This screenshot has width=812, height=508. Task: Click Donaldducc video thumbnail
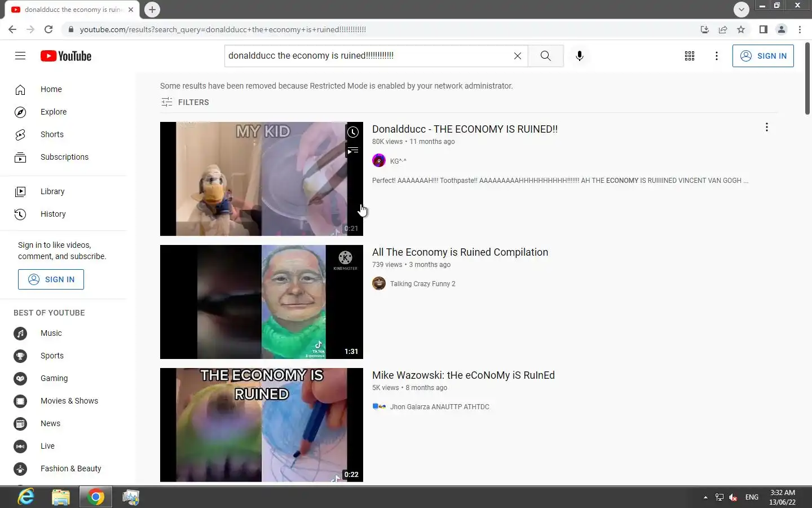(x=262, y=179)
